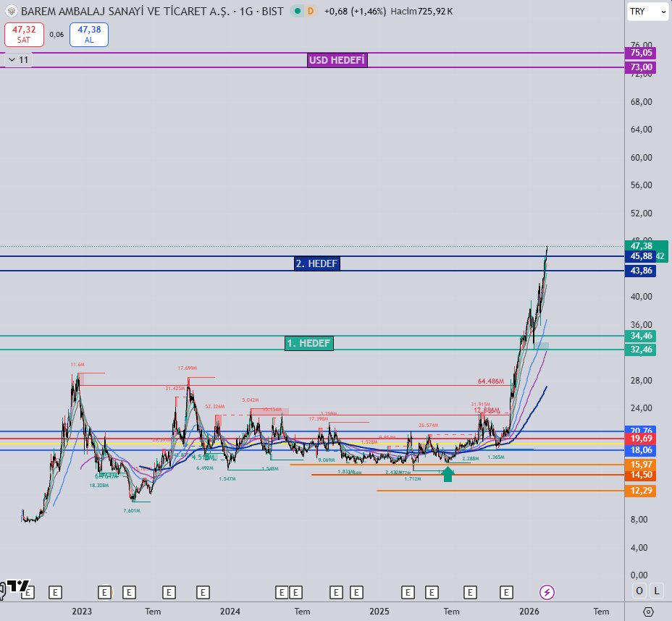Click the 2025 label on time axis

click(379, 612)
